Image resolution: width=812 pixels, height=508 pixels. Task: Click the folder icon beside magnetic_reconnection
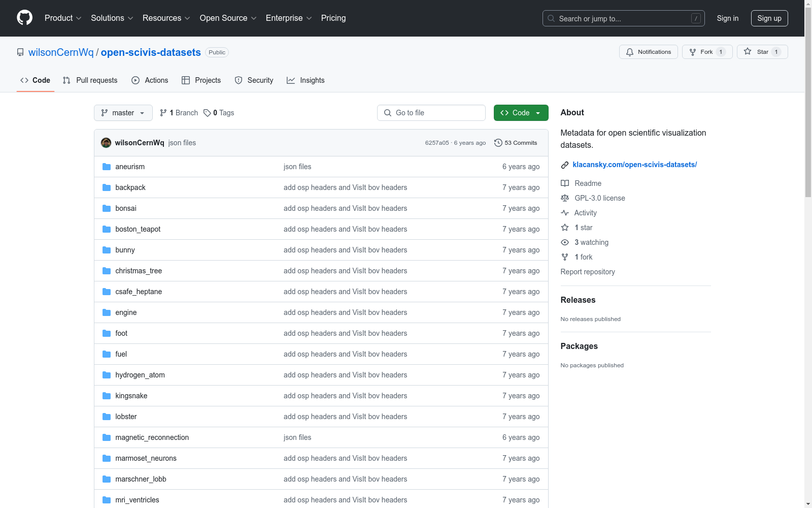(107, 437)
